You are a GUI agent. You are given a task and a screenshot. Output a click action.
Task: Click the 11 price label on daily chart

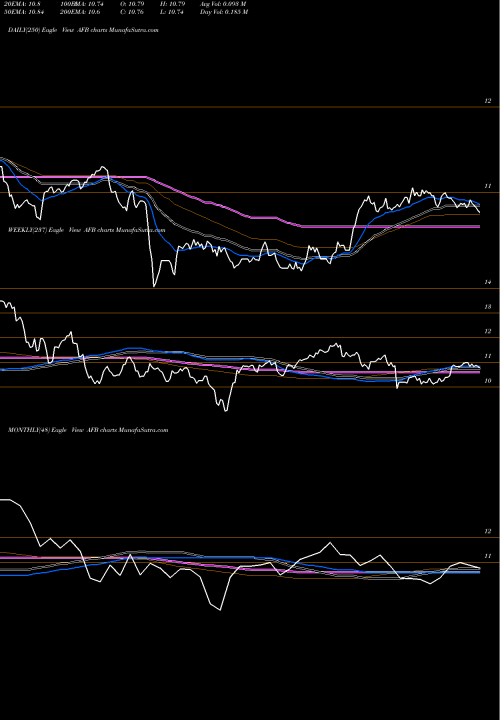488,186
